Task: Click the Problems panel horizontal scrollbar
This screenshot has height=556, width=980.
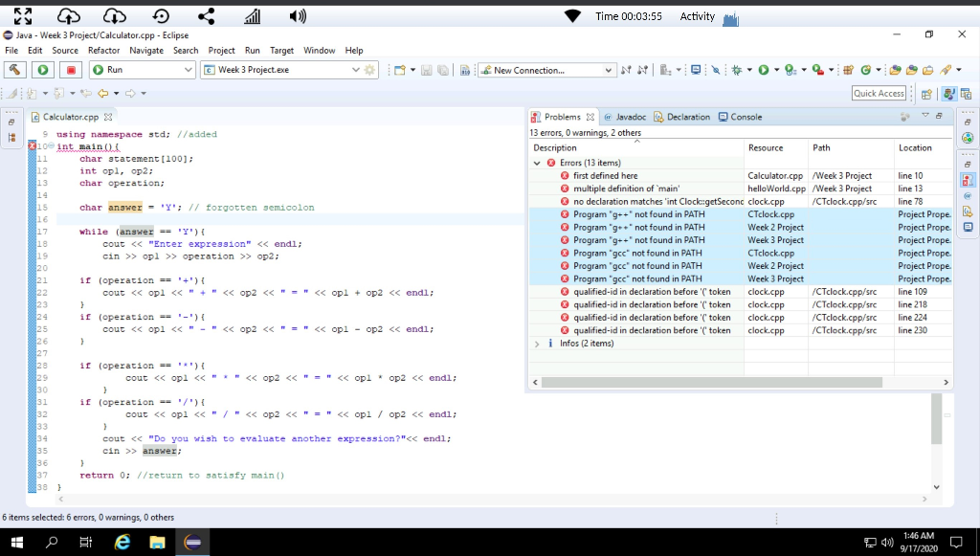Action: click(711, 383)
